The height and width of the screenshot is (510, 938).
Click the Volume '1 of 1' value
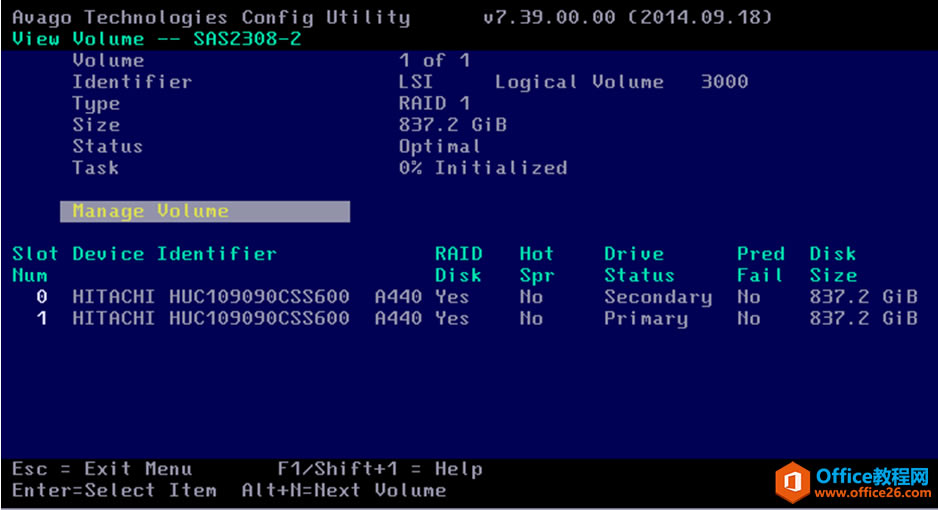coord(434,60)
